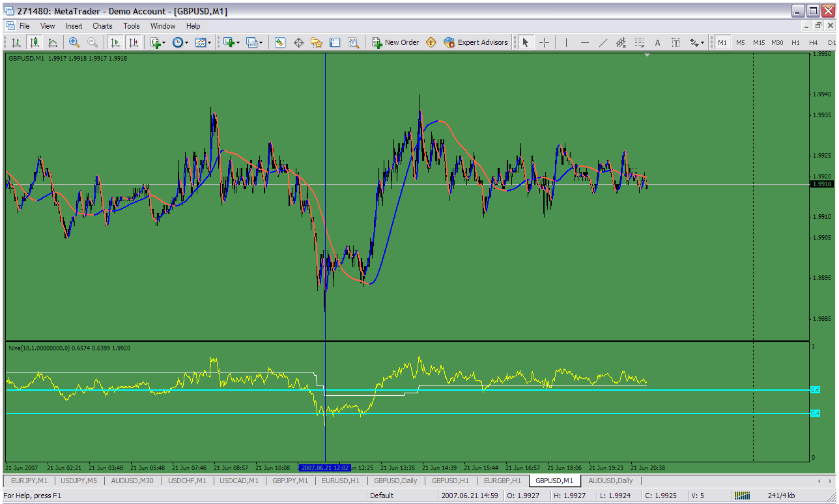Open the File menu
This screenshot has height=504, width=839.
tap(25, 26)
